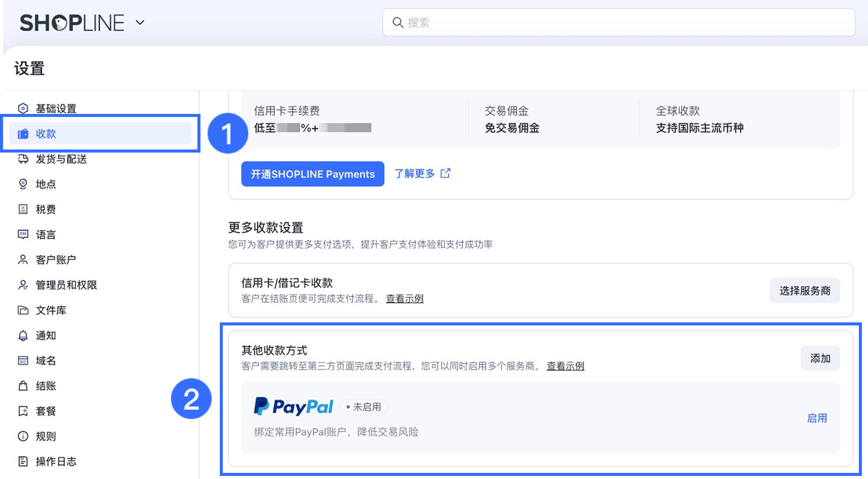This screenshot has height=479, width=868.
Task: Go to 域名 settings
Action: click(46, 361)
